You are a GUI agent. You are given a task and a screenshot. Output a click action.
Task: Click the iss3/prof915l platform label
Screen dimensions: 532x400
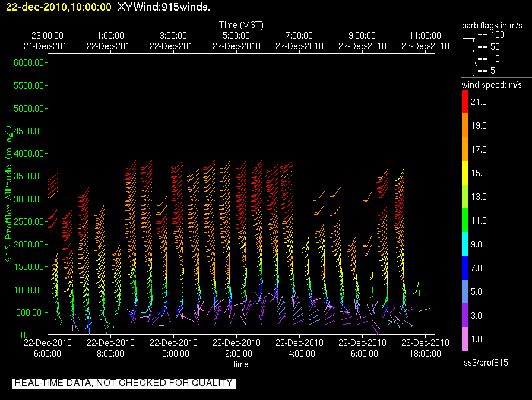483,363
